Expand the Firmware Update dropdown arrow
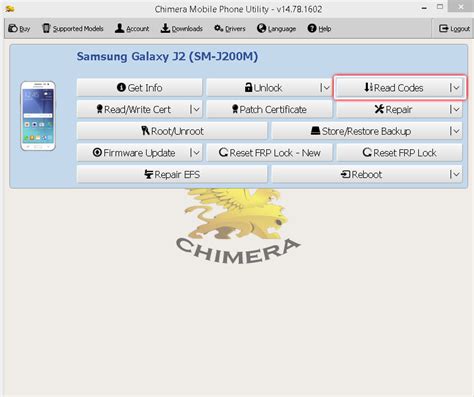This screenshot has width=474, height=397. [195, 153]
